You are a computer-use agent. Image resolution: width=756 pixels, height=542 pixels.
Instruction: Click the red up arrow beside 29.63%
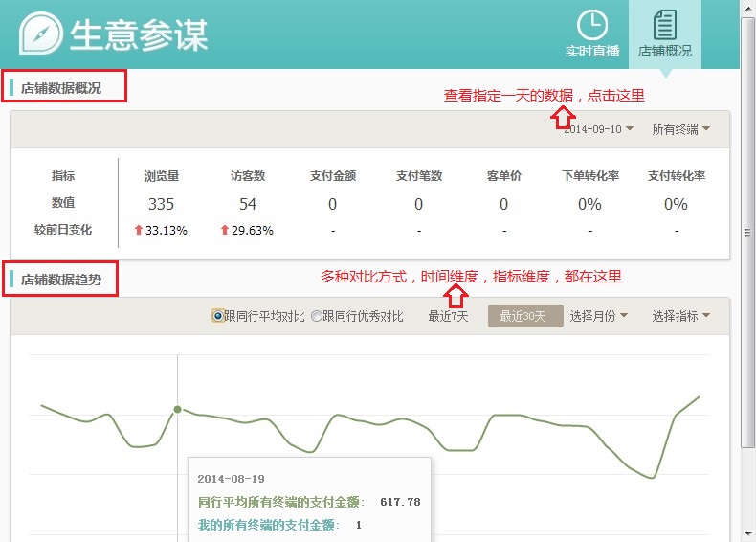pos(225,230)
